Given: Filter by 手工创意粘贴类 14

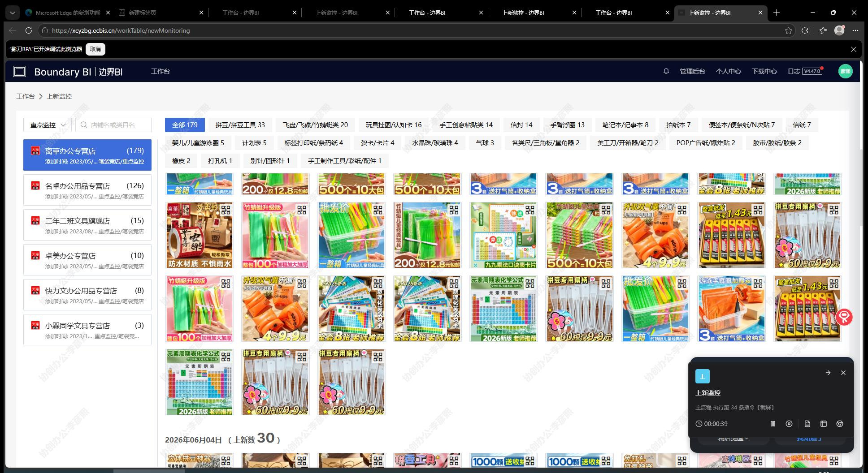Looking at the screenshot, I should (466, 125).
